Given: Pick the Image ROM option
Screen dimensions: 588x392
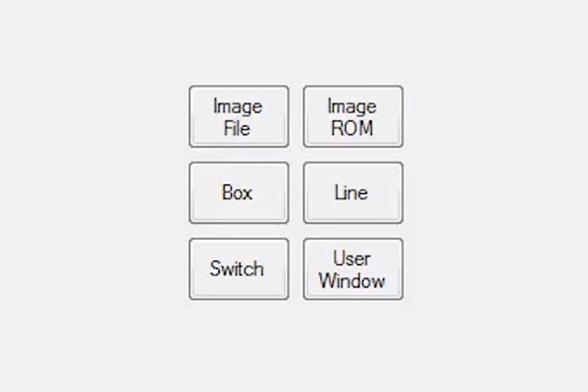Looking at the screenshot, I should click(x=353, y=117).
